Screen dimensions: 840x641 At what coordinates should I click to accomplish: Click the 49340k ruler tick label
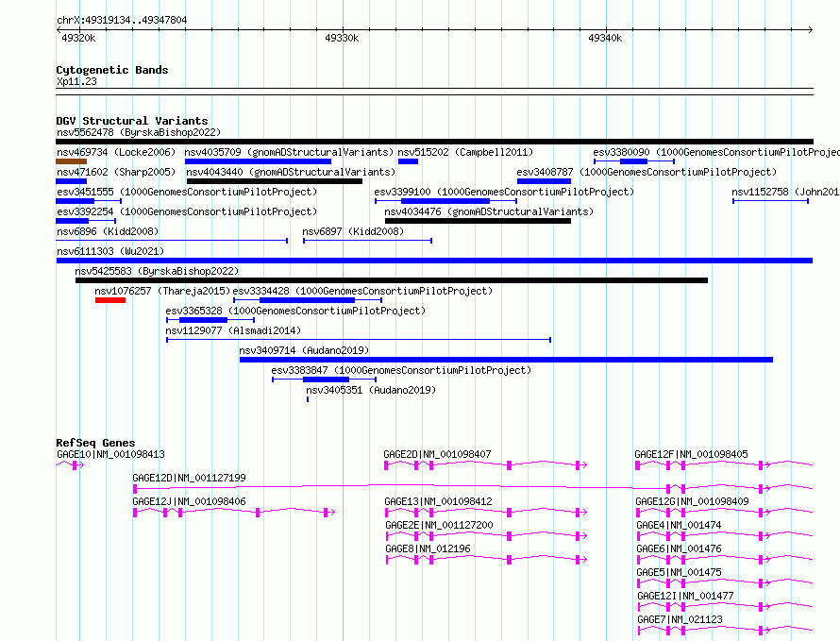click(x=605, y=38)
